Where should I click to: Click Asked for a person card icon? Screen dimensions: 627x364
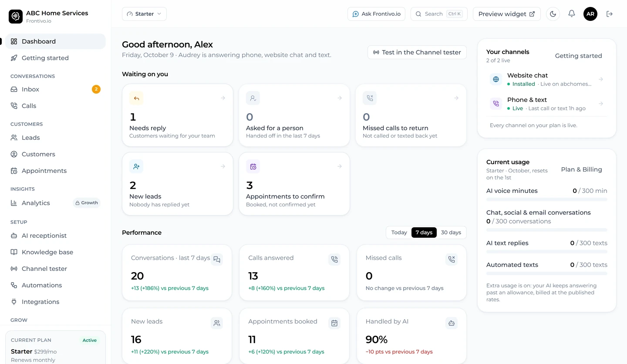pos(253,98)
